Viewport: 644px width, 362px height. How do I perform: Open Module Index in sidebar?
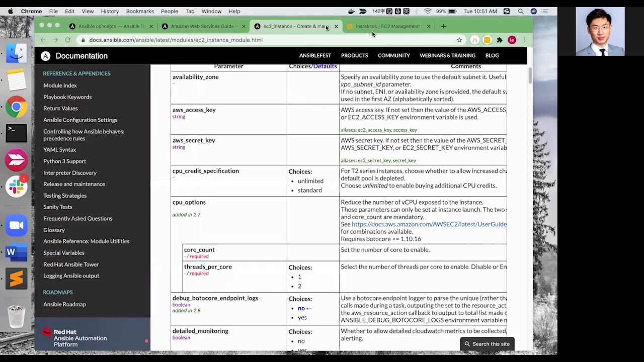[x=60, y=85]
